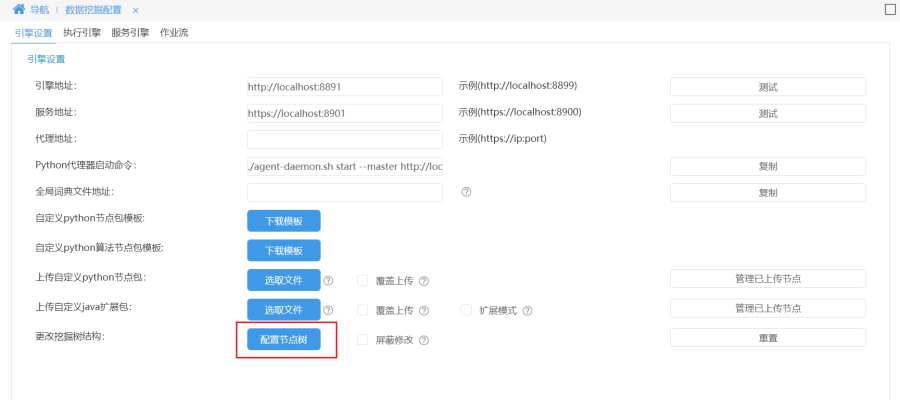
Task: Test the 服务地址 connection with 测试
Action: (x=768, y=113)
